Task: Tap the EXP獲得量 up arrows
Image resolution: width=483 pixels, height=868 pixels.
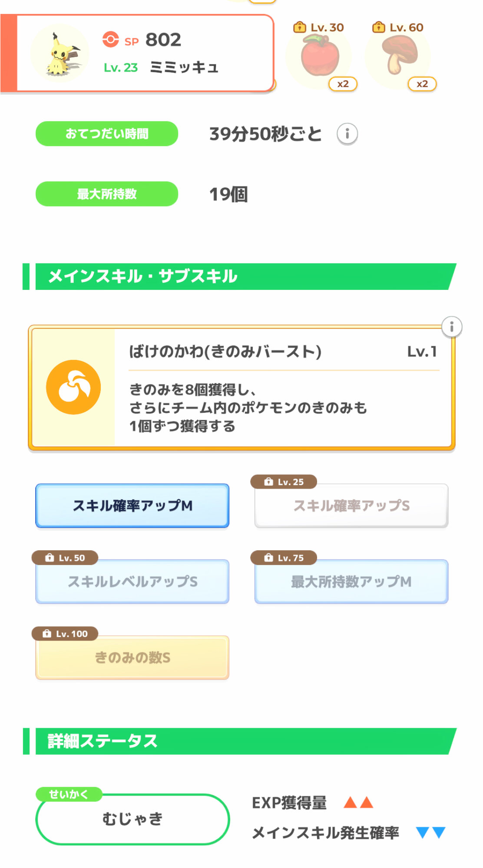Action: click(x=358, y=802)
